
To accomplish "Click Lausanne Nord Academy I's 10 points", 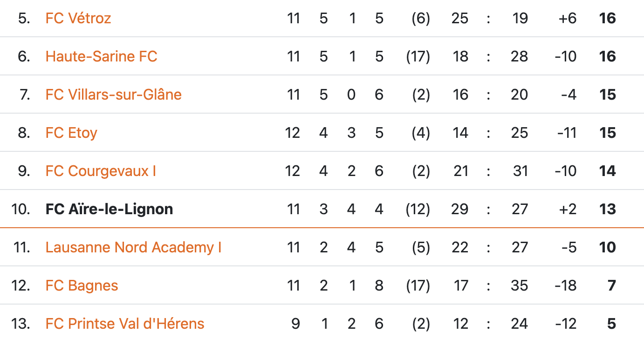I will tap(608, 247).
